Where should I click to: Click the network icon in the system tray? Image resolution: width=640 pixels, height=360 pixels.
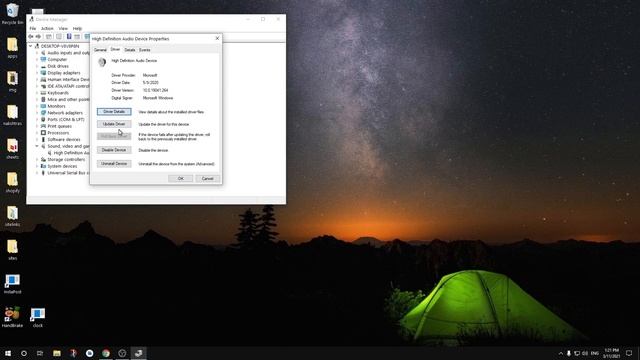pyautogui.click(x=577, y=353)
